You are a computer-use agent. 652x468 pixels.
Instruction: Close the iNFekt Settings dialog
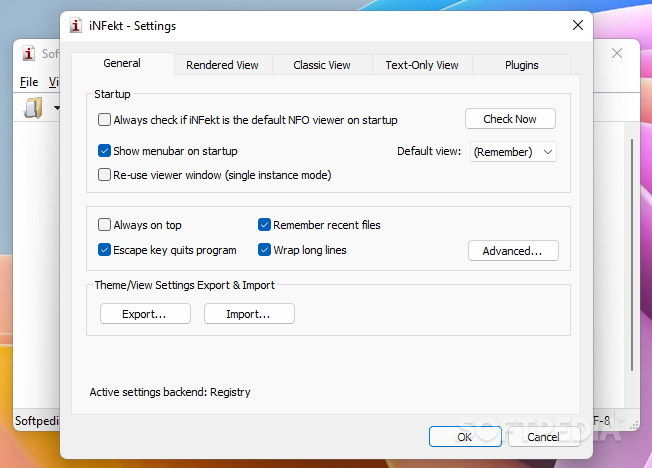(x=578, y=25)
